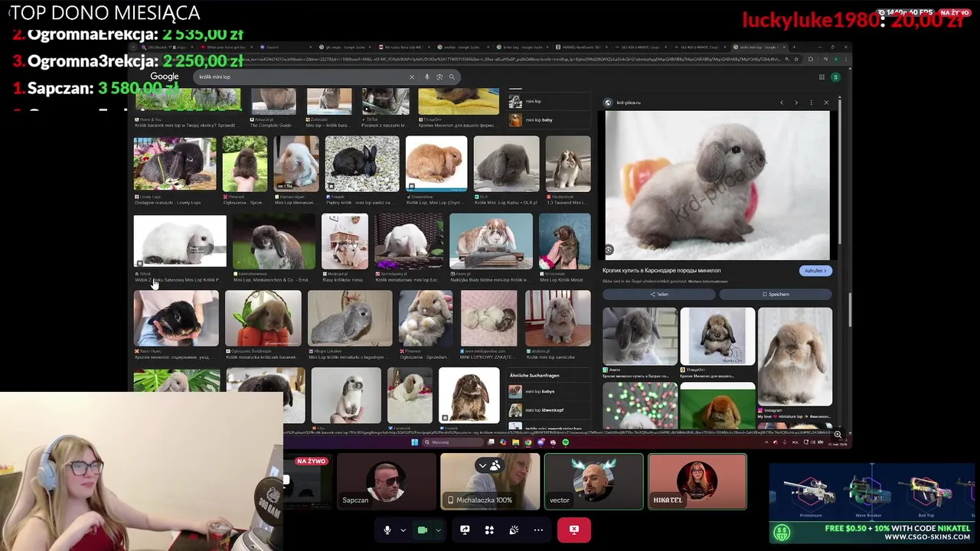The width and height of the screenshot is (980, 551).
Task: Open rabbit in strawberry costume thumbnail
Action: [263, 318]
